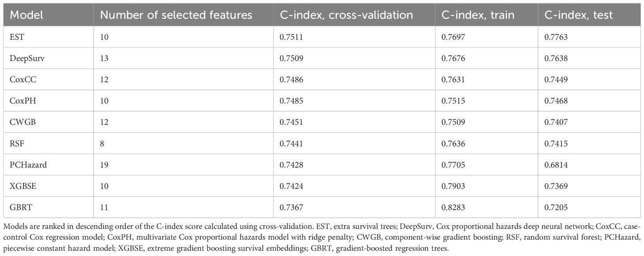
Task: Select the PCHazard model cell
Action: (x=28, y=166)
